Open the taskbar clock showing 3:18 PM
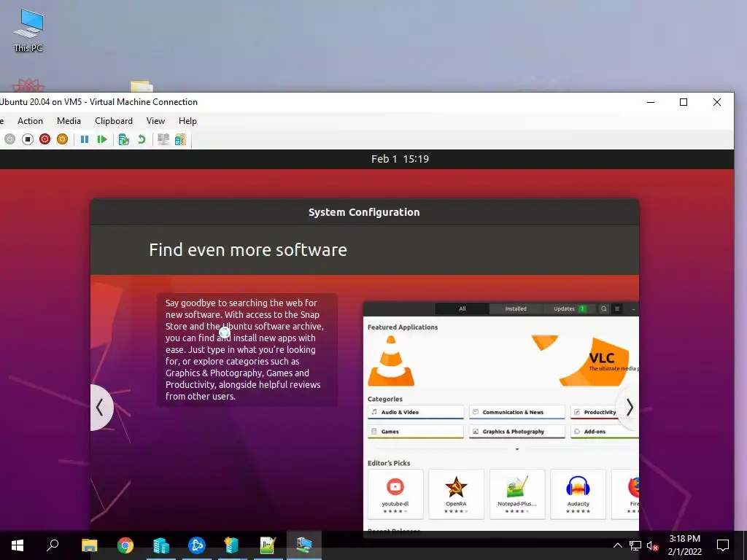The image size is (747, 560). click(x=684, y=545)
